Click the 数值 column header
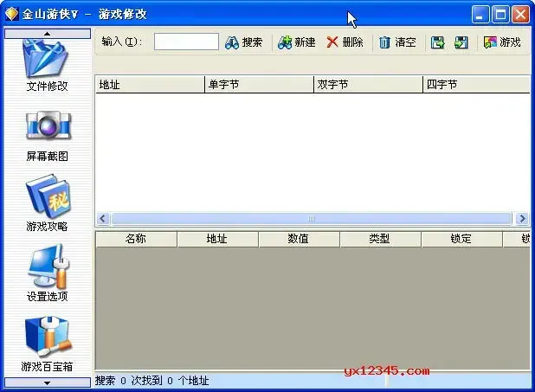 pos(299,239)
